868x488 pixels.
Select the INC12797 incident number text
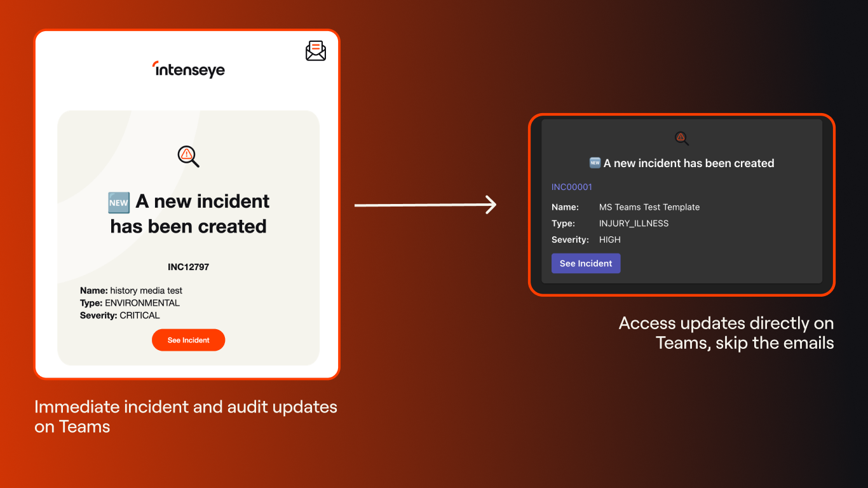[x=188, y=267]
